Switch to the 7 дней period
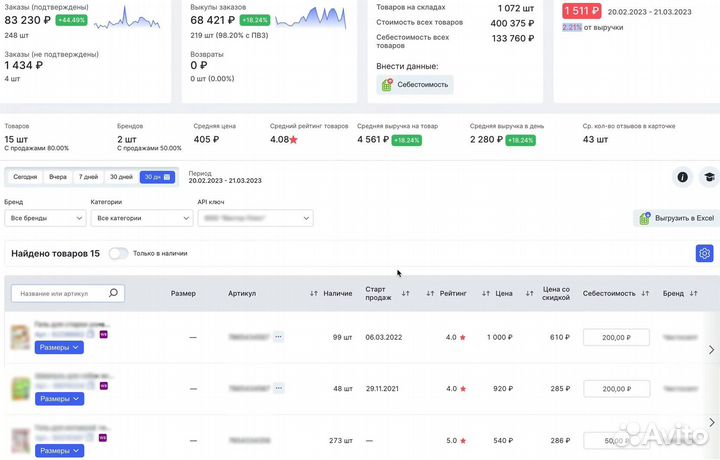Viewport: 720px width, 460px height. point(88,177)
